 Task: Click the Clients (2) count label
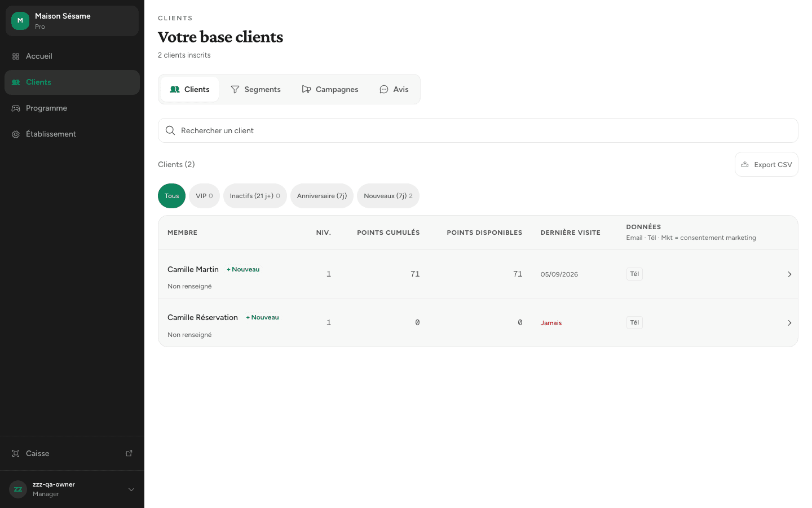pos(176,164)
